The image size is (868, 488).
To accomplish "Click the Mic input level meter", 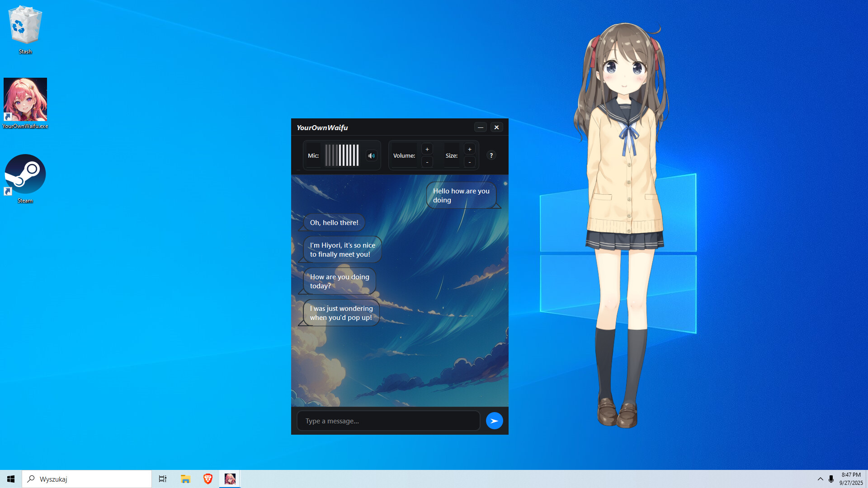I will pyautogui.click(x=342, y=155).
